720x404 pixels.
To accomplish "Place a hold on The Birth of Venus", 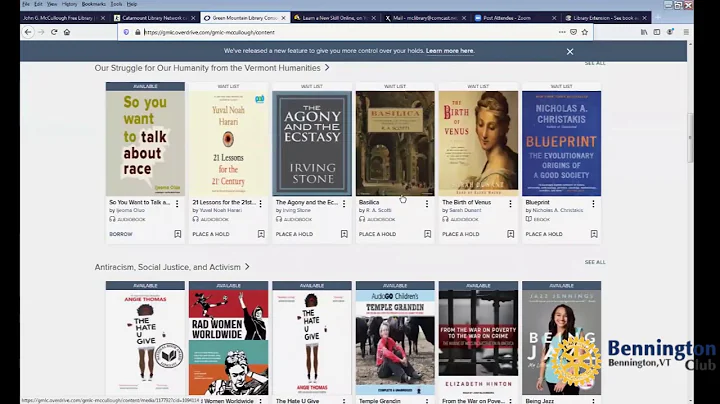I will [461, 234].
